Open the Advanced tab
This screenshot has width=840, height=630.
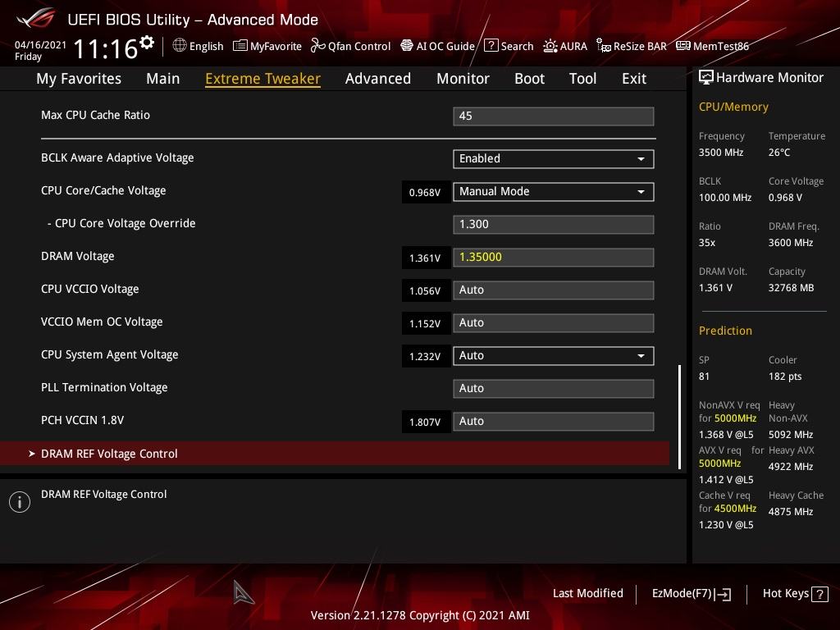377,79
